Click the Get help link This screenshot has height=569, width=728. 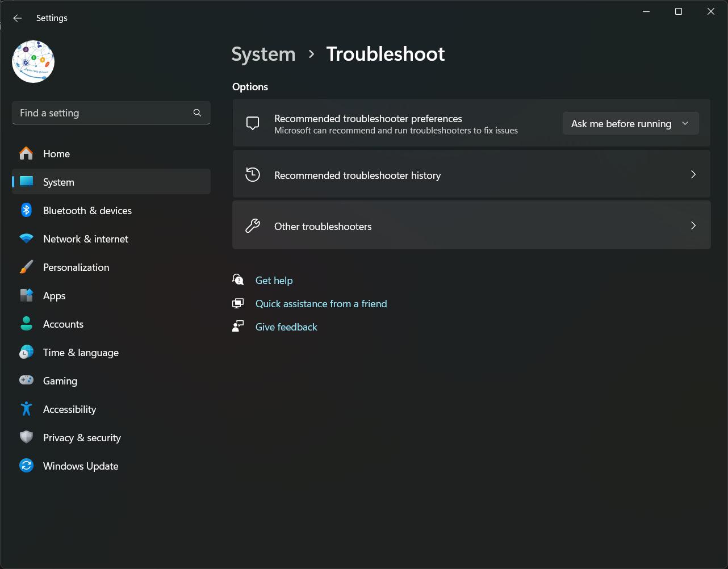pyautogui.click(x=274, y=280)
